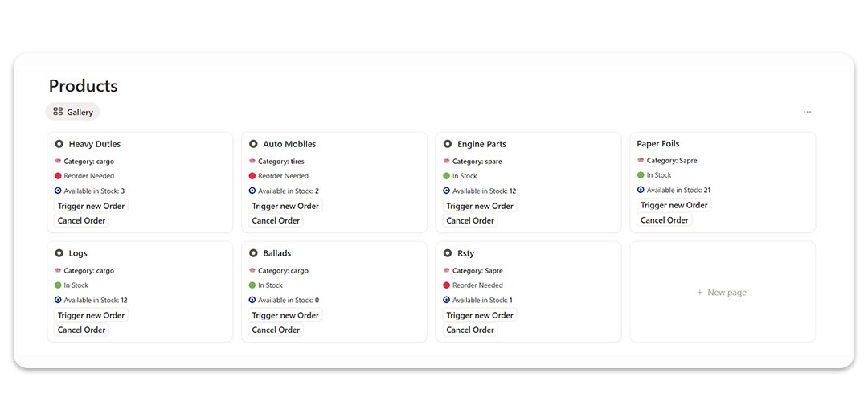Click the circle icon beside Rsty

[448, 253]
